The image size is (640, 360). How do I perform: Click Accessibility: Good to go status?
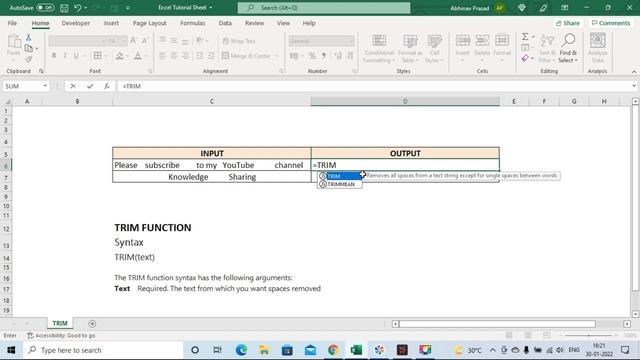point(61,336)
